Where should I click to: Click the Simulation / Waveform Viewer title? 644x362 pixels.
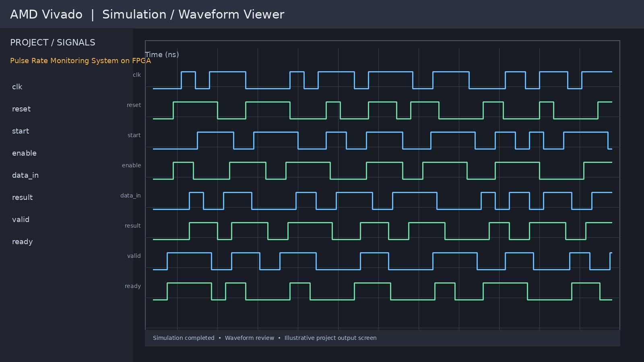point(193,14)
